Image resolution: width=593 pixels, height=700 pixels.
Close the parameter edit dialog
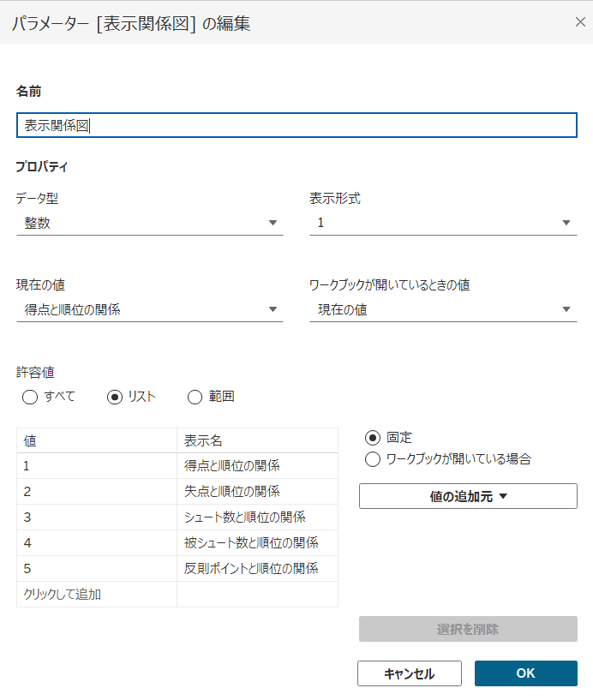point(581,22)
